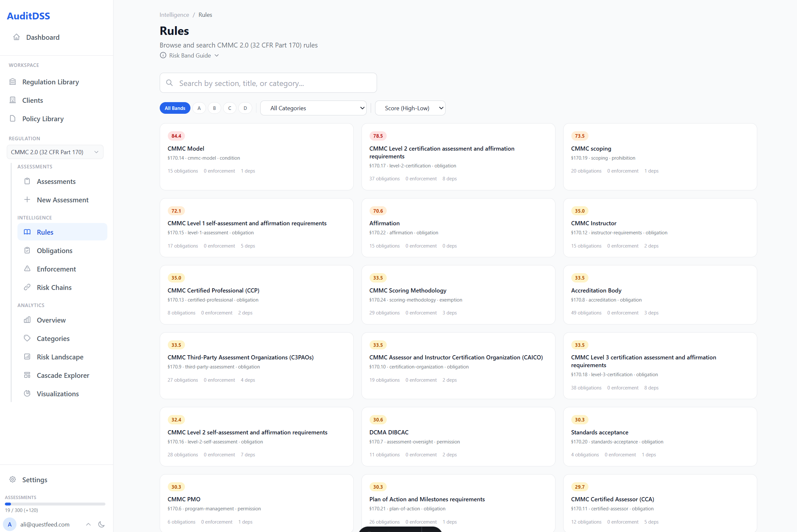Open the All Categories dropdown
The width and height of the screenshot is (797, 532).
pyautogui.click(x=313, y=108)
